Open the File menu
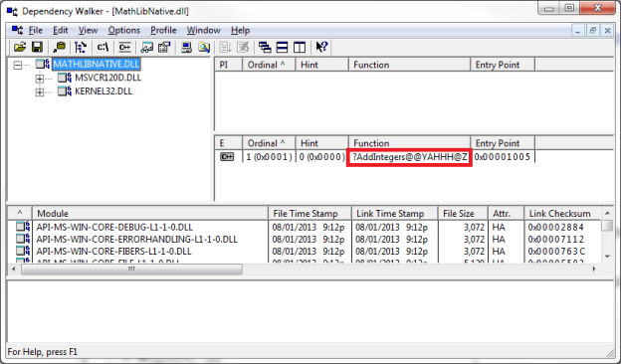 [35, 31]
